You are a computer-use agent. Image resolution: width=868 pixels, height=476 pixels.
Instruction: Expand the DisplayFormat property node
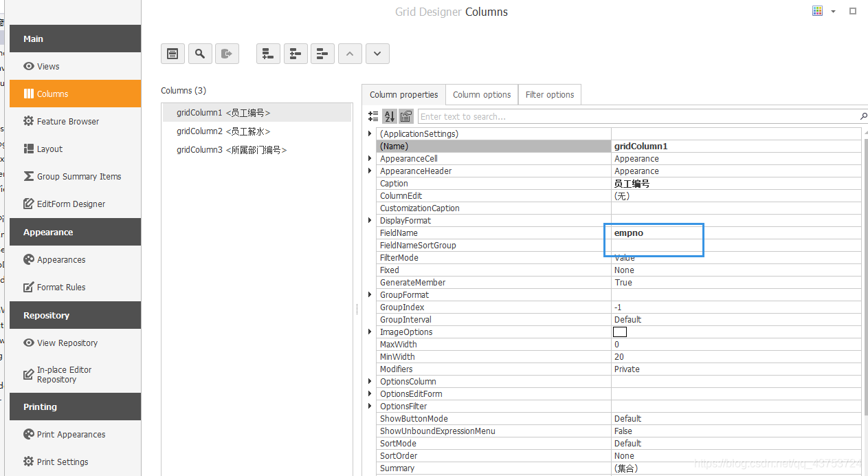click(x=370, y=220)
